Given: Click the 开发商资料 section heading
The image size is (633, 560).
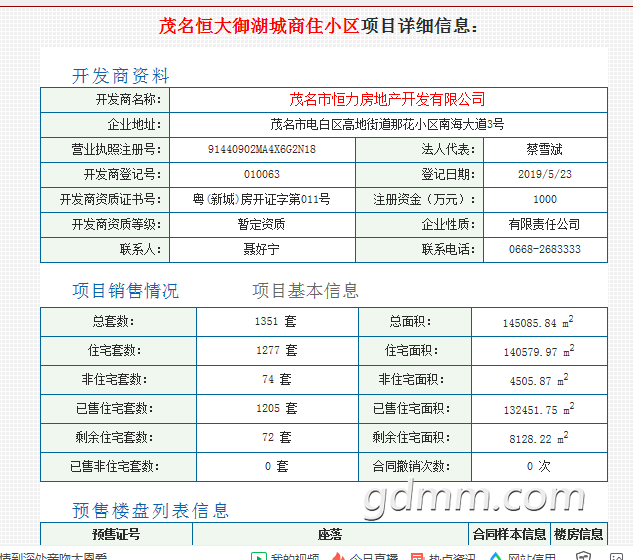Looking at the screenshot, I should point(121,76).
